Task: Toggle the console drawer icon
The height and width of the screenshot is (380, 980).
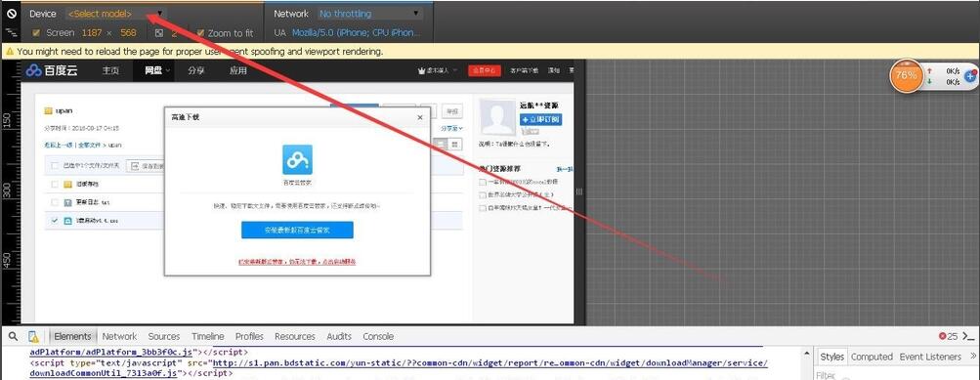Action: coord(969,336)
